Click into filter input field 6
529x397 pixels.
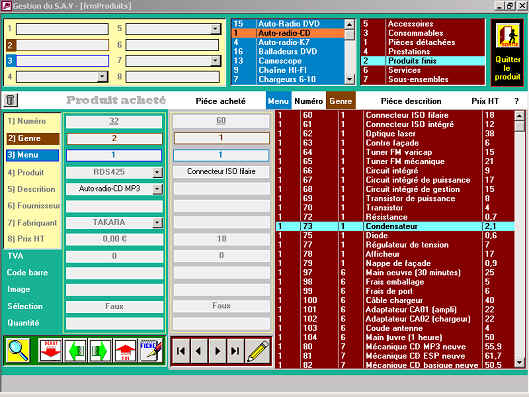click(172, 45)
